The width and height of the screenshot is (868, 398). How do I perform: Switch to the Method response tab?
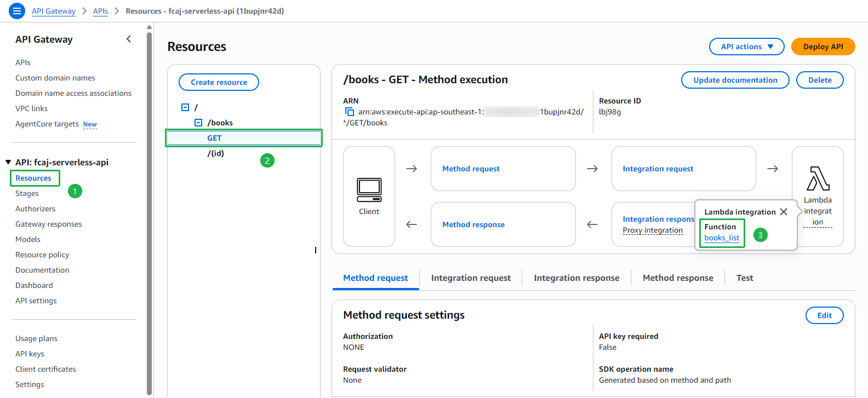(x=678, y=278)
